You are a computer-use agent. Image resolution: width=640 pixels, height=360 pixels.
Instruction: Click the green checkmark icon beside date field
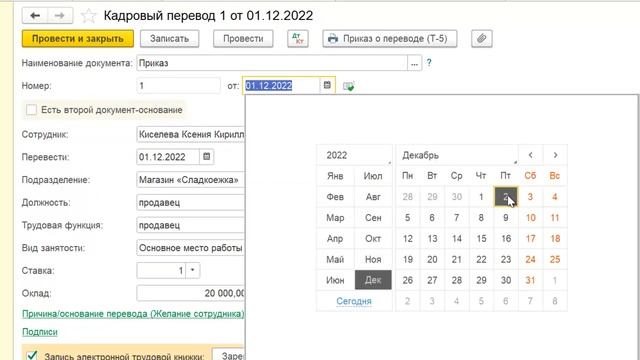(x=348, y=86)
